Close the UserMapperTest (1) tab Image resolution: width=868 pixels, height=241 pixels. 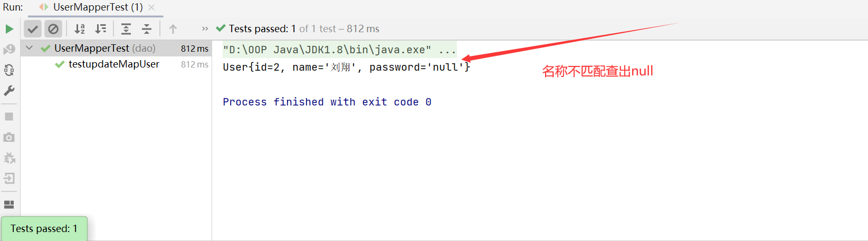coord(151,7)
